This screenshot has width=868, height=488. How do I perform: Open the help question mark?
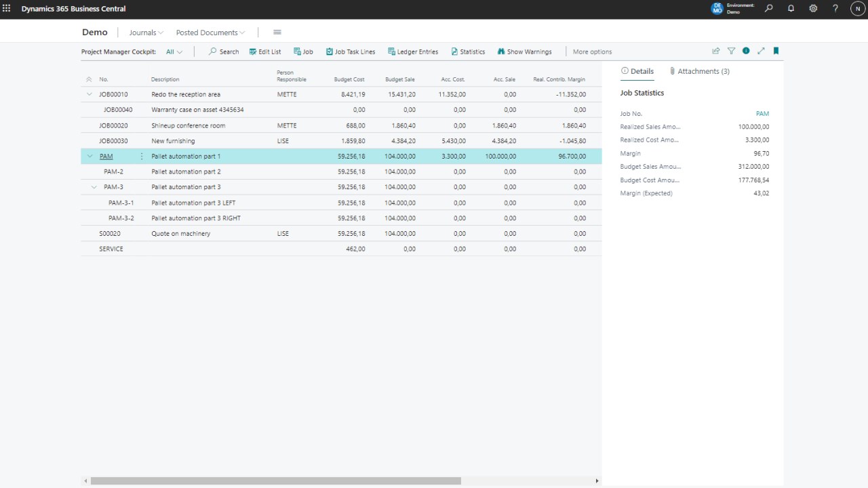(835, 9)
